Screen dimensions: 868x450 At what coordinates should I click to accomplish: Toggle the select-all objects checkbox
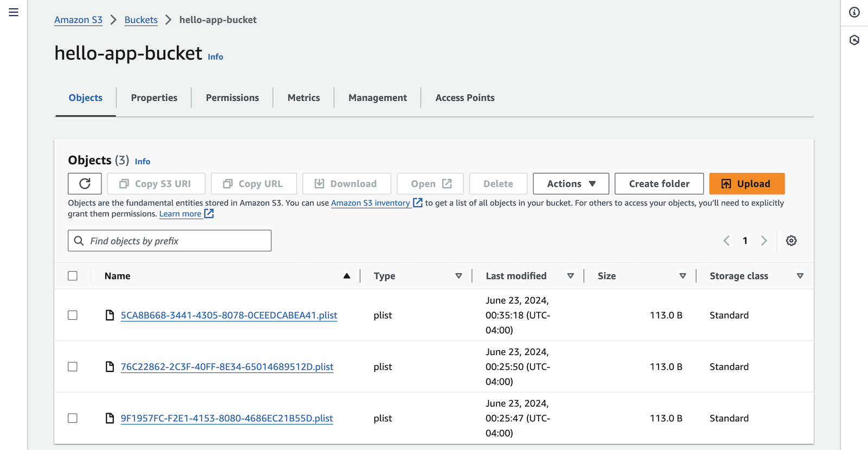point(73,276)
